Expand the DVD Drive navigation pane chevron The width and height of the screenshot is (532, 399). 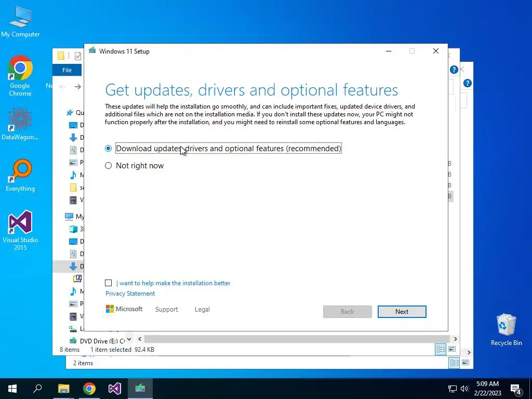click(129, 339)
